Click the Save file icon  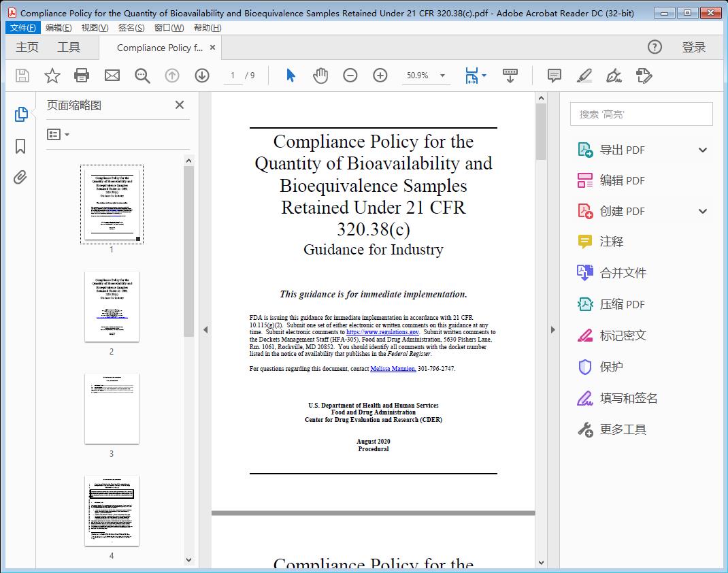tap(22, 76)
